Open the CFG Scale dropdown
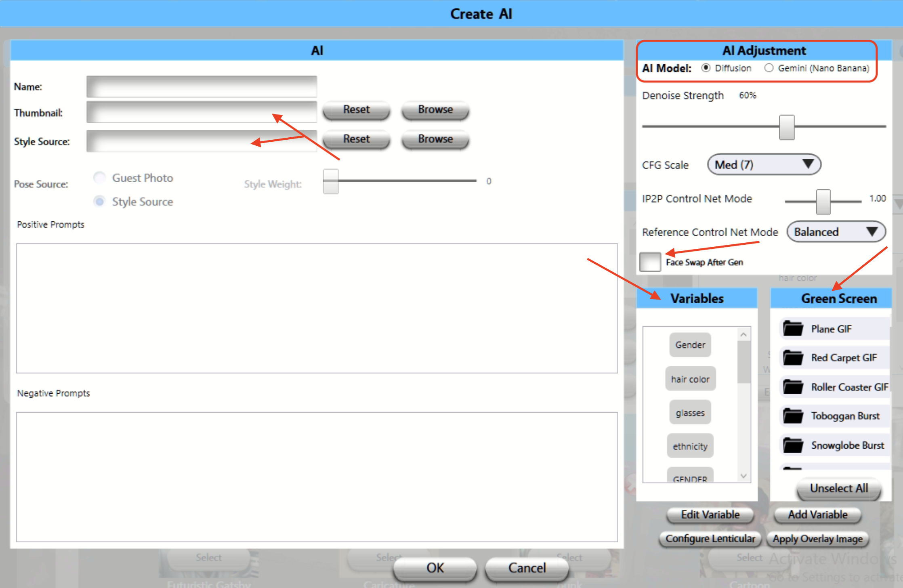Viewport: 903px width, 588px height. [x=764, y=165]
